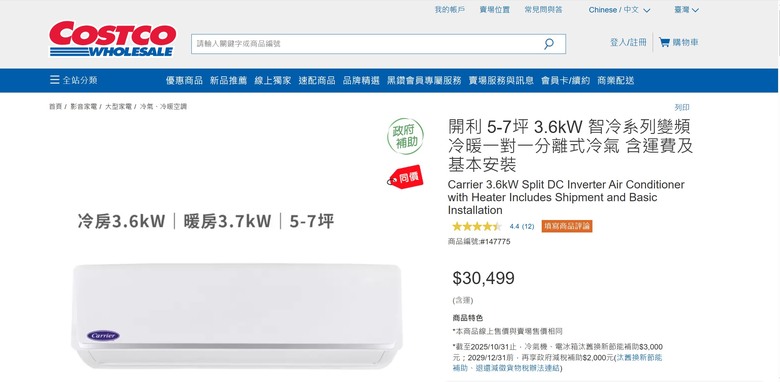Open the 優惠商品 menu item
Screen dimensions: 780x382
(184, 81)
